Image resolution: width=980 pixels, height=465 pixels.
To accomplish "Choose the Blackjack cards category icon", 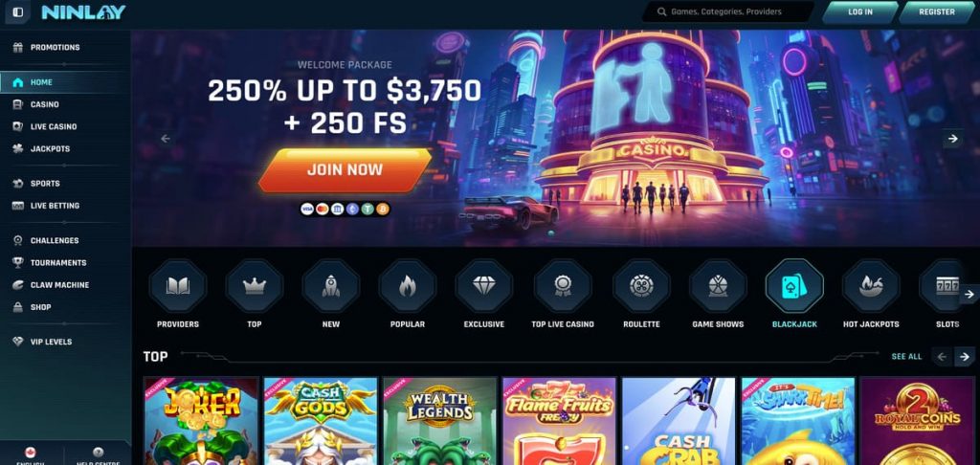I will point(794,286).
